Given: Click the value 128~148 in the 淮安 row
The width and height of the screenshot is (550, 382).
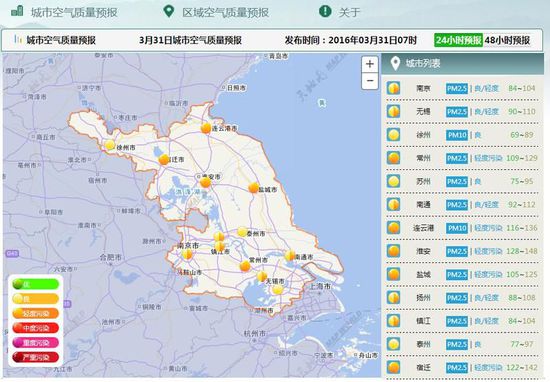Looking at the screenshot, I should pos(522,251).
